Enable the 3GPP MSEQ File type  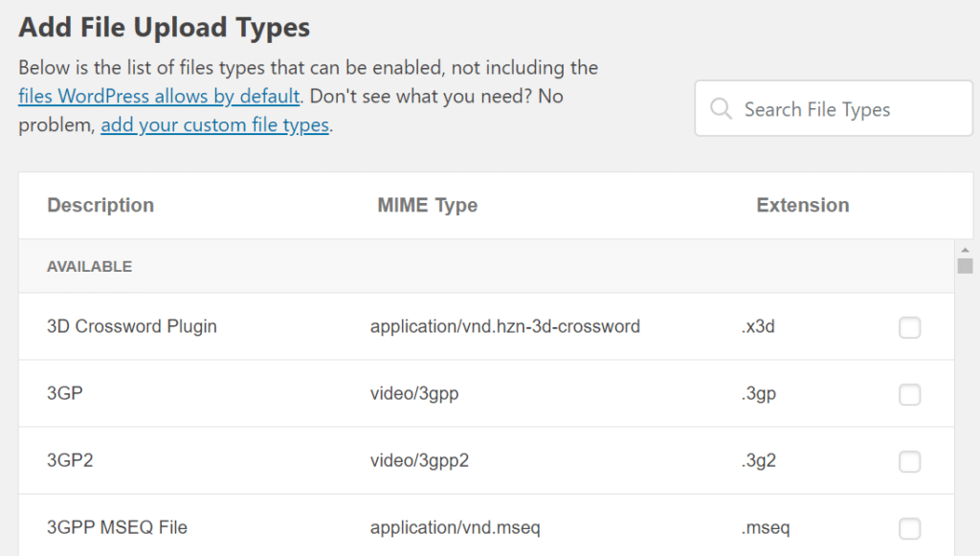909,527
